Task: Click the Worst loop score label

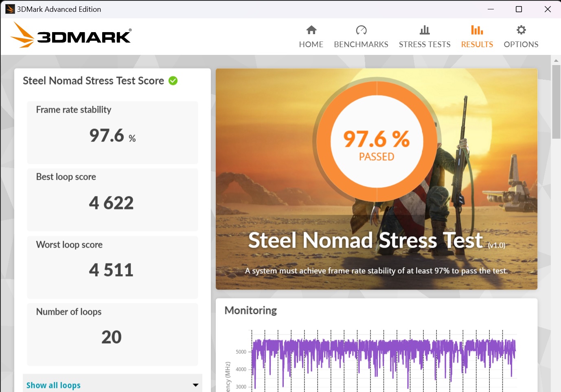Action: pyautogui.click(x=69, y=245)
